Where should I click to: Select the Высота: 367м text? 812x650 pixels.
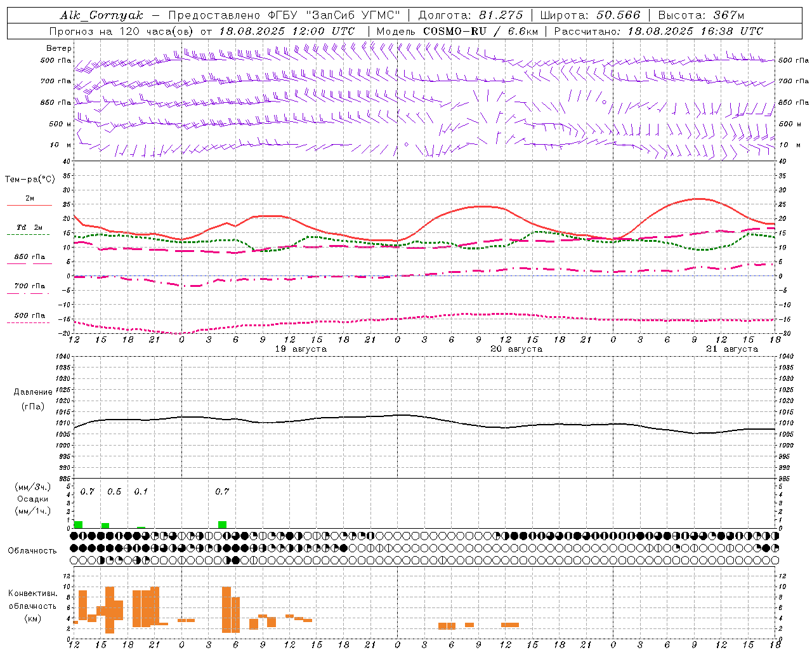(x=701, y=15)
